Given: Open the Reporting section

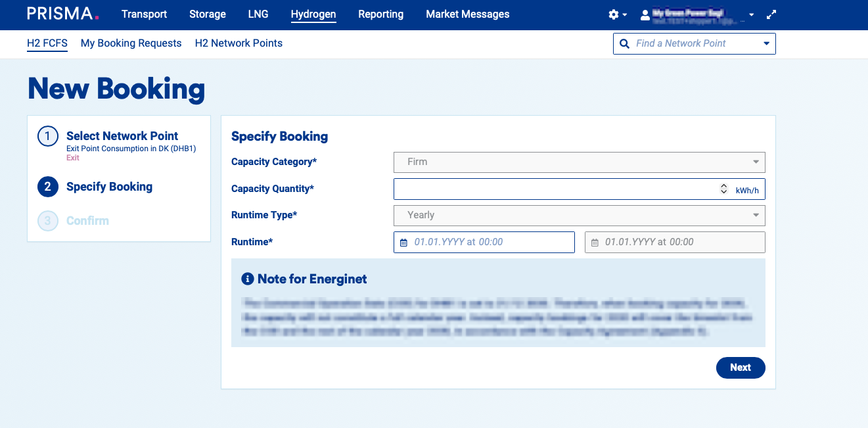Looking at the screenshot, I should coord(380,14).
